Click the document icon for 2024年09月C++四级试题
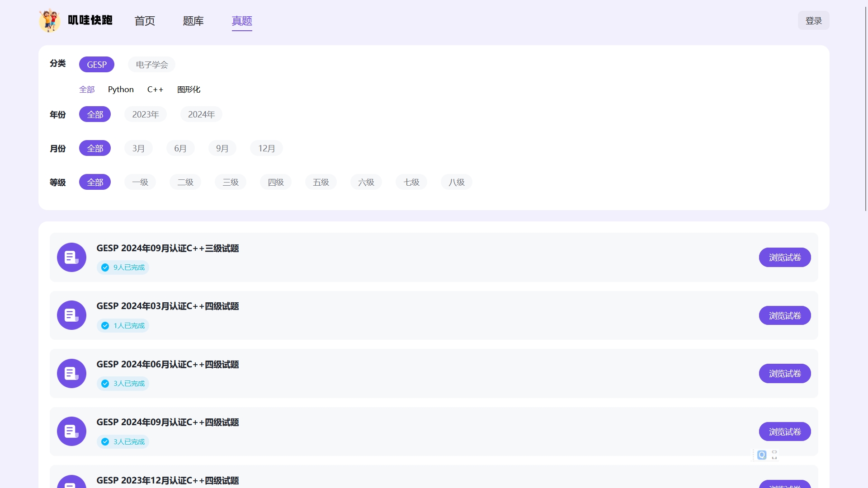 pyautogui.click(x=71, y=432)
